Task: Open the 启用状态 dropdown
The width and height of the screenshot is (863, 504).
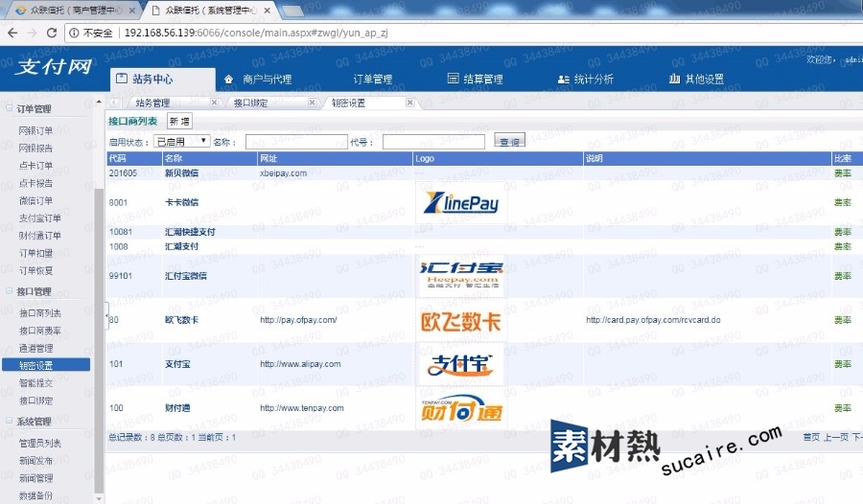Action: tap(181, 142)
